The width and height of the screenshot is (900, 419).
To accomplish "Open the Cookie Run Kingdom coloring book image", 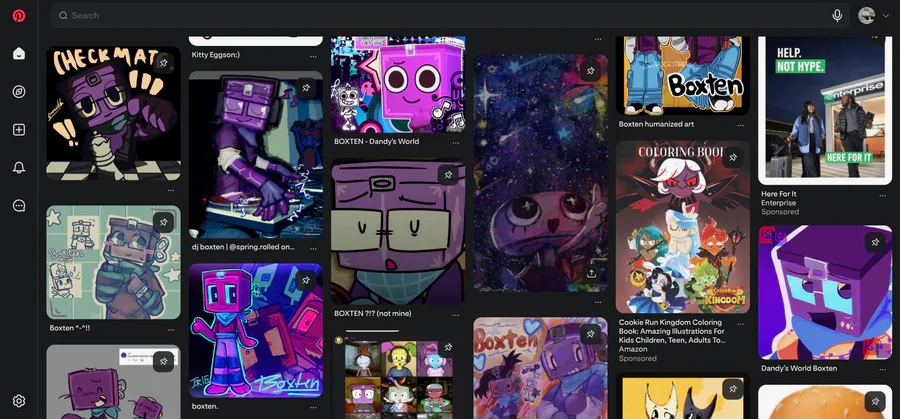I will (682, 227).
